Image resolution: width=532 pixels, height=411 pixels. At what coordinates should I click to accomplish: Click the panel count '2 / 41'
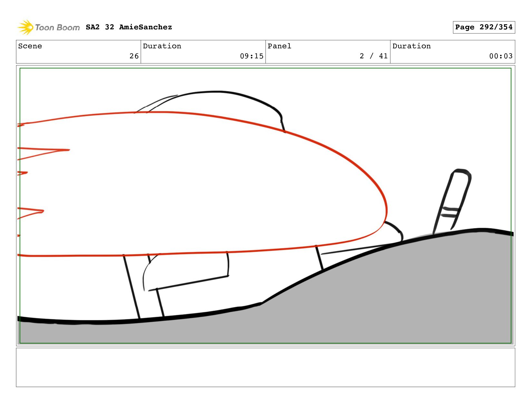tap(374, 56)
